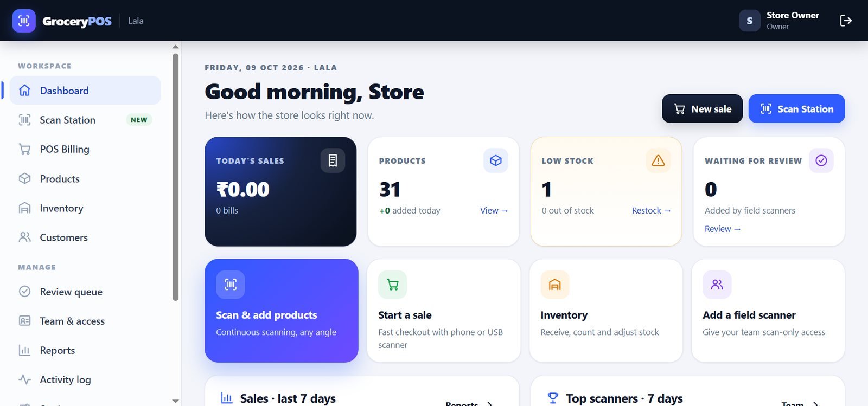868x406 pixels.
Task: Click the 'Top scanners · 7 days' heading
Action: (624, 398)
